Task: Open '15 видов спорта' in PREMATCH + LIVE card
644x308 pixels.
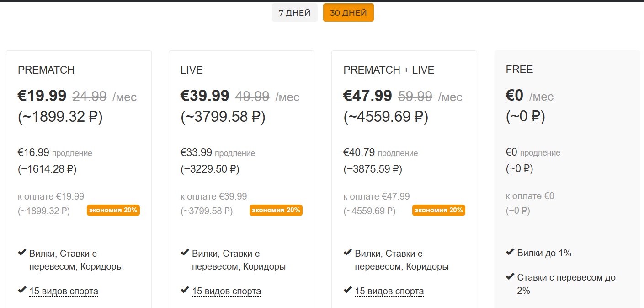Action: pyautogui.click(x=389, y=291)
